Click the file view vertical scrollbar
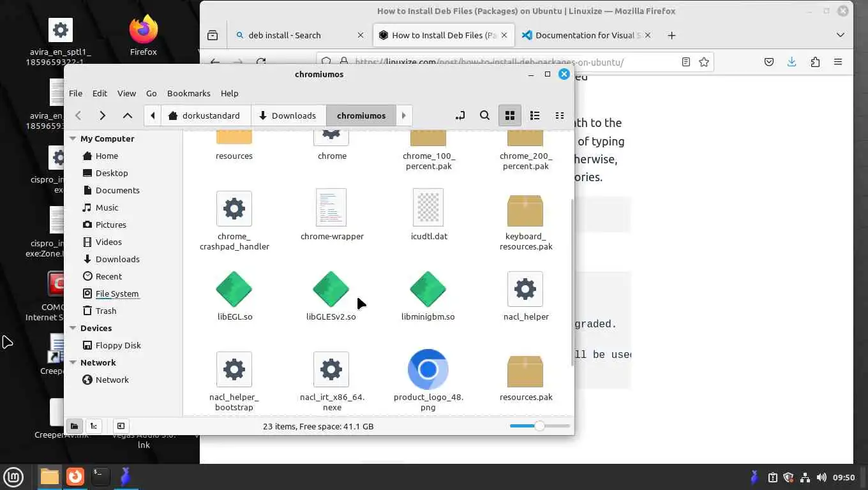 (571, 281)
